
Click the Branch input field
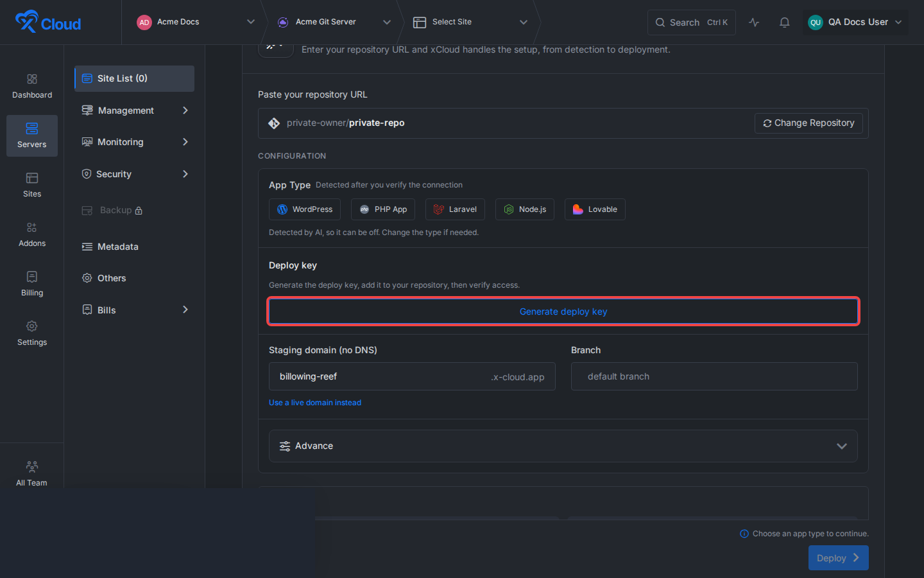pyautogui.click(x=714, y=376)
